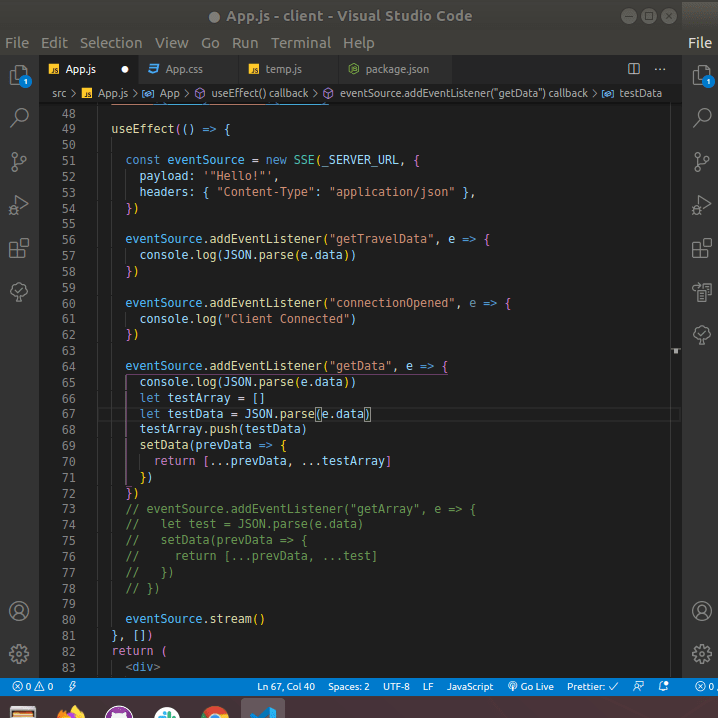Open Explorer in the right VS Code window

(702, 75)
